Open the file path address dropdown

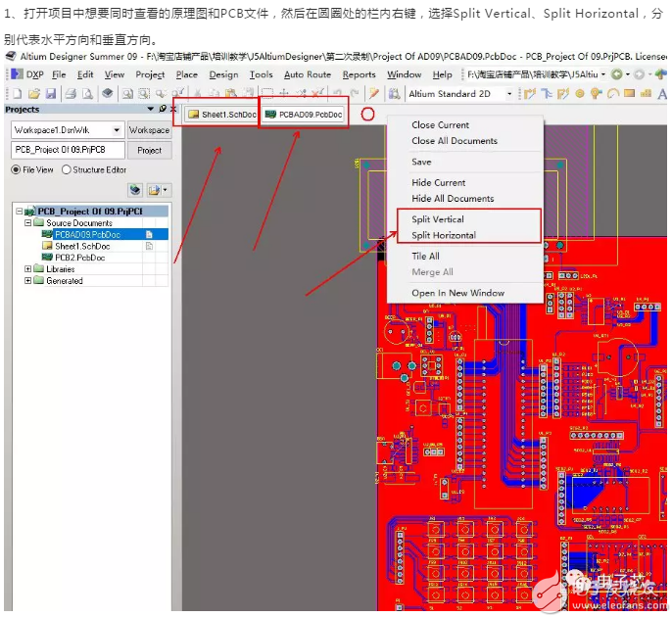point(603,74)
